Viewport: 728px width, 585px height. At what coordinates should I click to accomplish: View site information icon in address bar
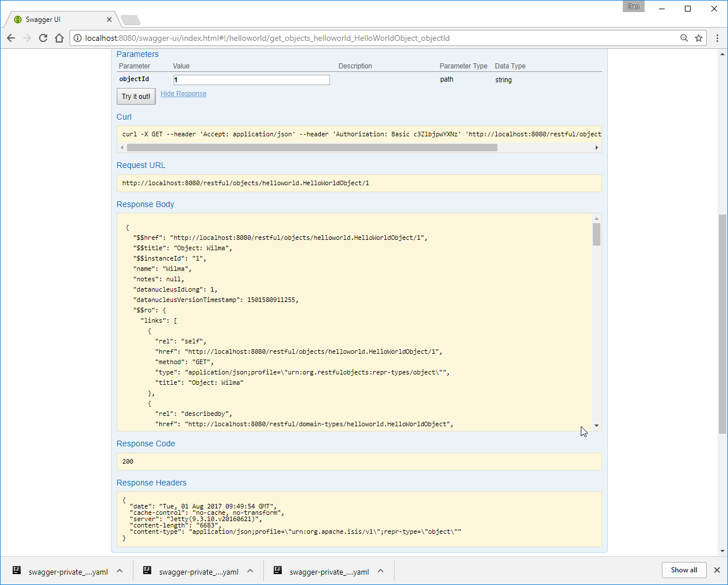78,38
